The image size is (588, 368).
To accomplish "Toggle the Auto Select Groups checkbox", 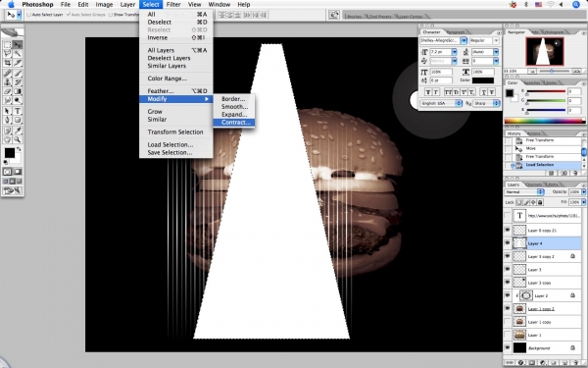I will [x=69, y=15].
